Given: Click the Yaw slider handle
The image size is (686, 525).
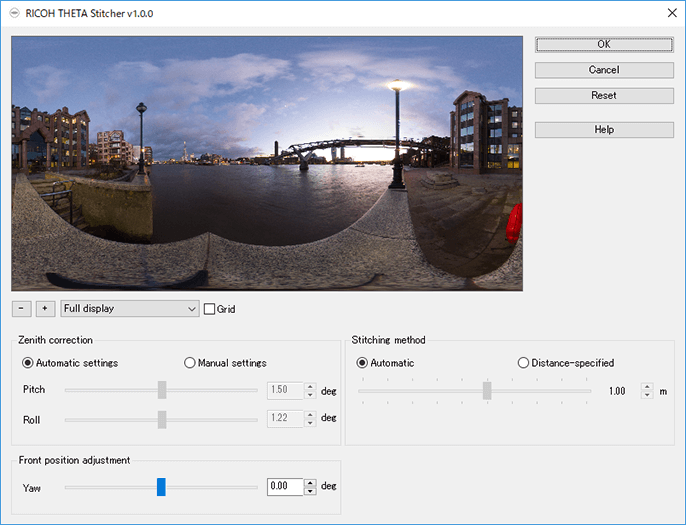Looking at the screenshot, I should coord(161,487).
